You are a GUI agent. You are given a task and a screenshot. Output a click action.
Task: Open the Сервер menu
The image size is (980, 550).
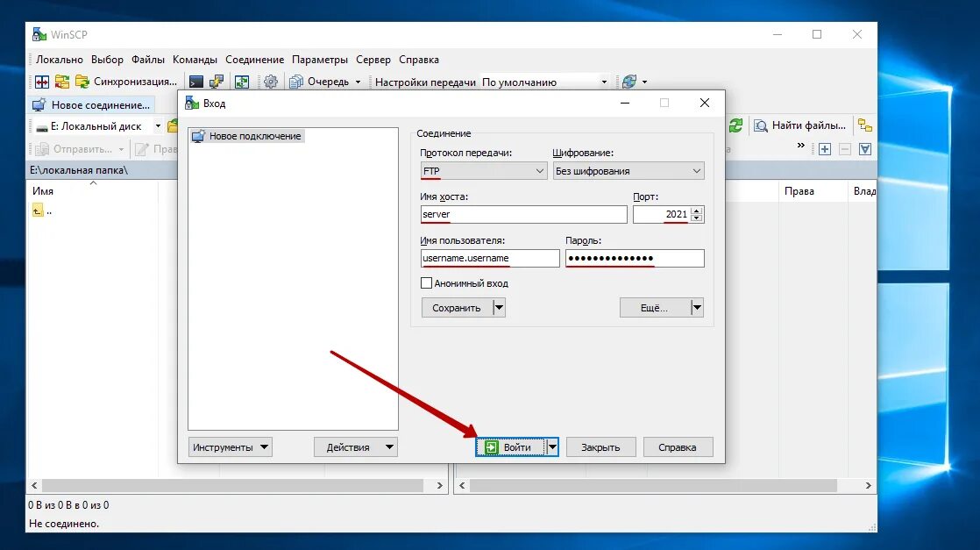[x=373, y=60]
